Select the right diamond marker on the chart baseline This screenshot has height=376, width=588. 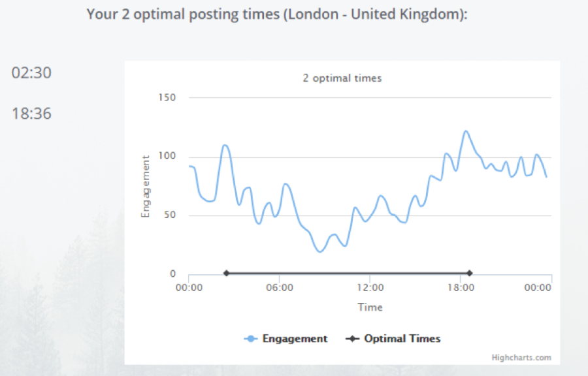point(469,273)
